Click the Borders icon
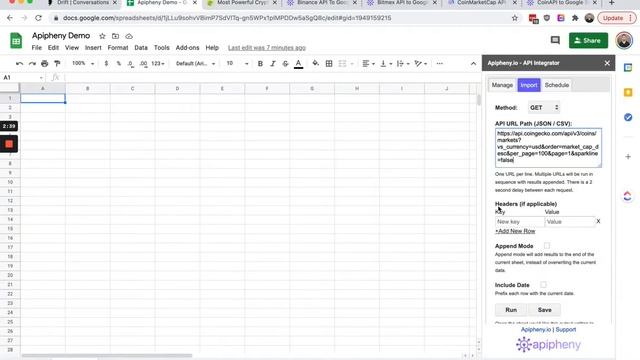This screenshot has width=640, height=360. pos(329,64)
